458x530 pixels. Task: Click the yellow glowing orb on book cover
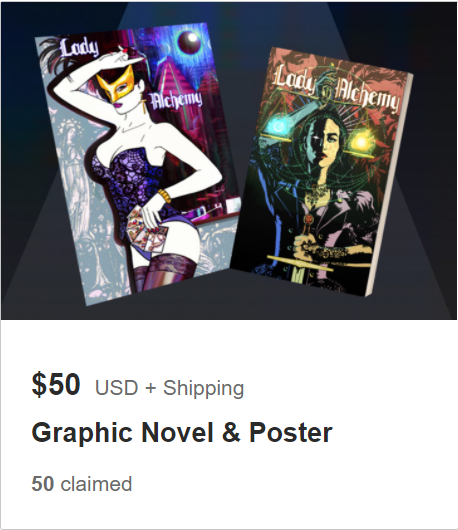coord(362,142)
